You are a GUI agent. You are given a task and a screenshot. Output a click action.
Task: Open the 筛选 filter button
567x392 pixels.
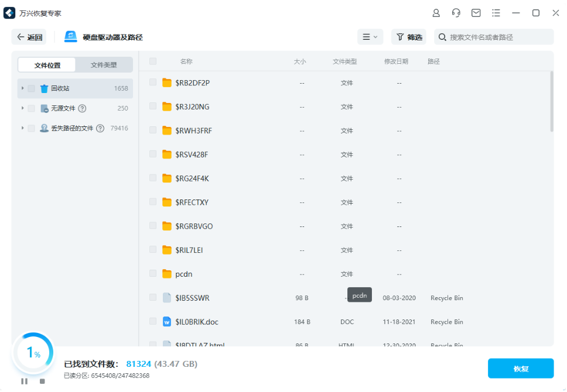(409, 37)
